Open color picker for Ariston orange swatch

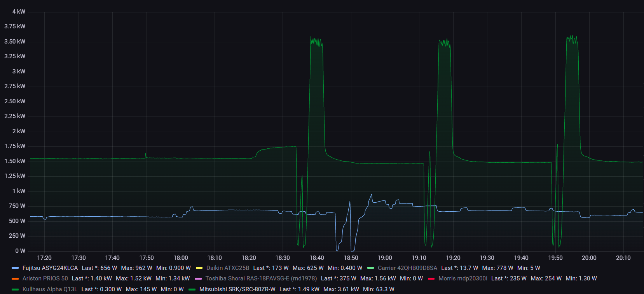click(15, 278)
